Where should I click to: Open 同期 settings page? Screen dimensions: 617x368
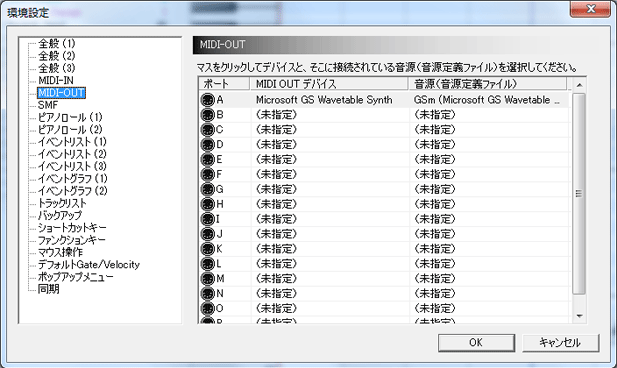pyautogui.click(x=48, y=289)
